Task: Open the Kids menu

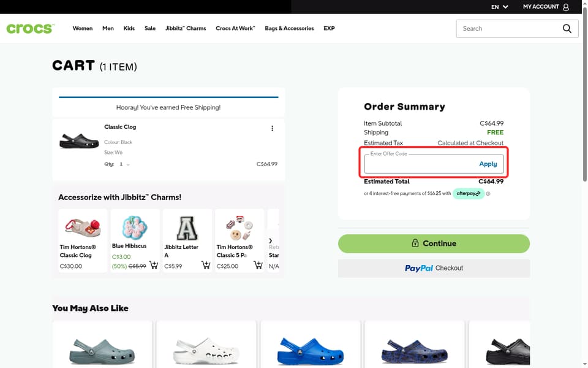Action: pyautogui.click(x=129, y=29)
